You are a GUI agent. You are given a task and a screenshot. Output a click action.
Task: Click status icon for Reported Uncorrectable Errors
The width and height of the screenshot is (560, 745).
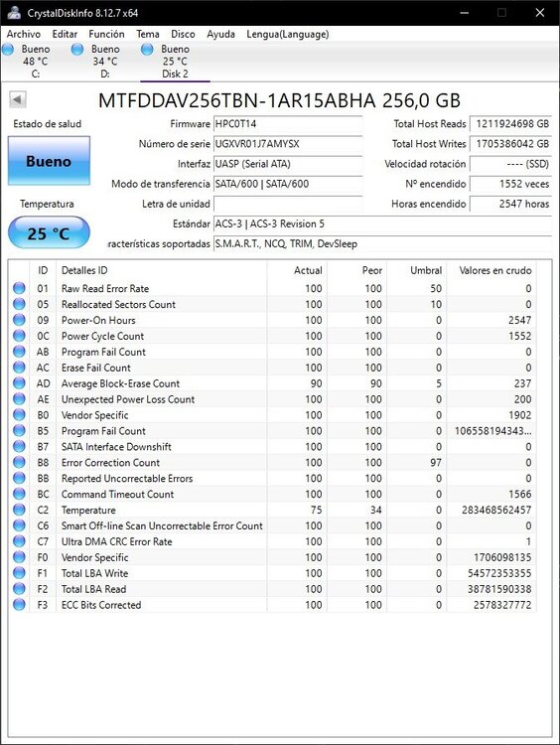pyautogui.click(x=19, y=478)
